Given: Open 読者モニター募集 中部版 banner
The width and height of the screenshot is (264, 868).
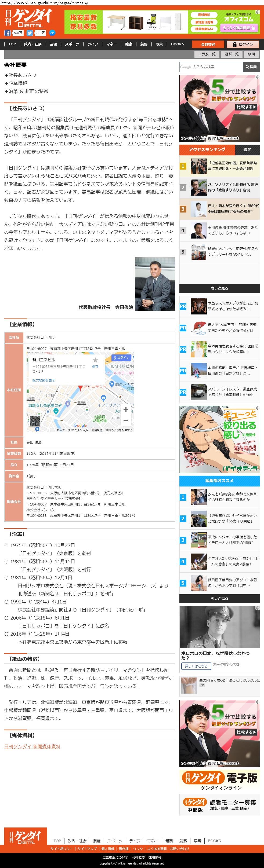Looking at the screenshot, I should 219,805.
